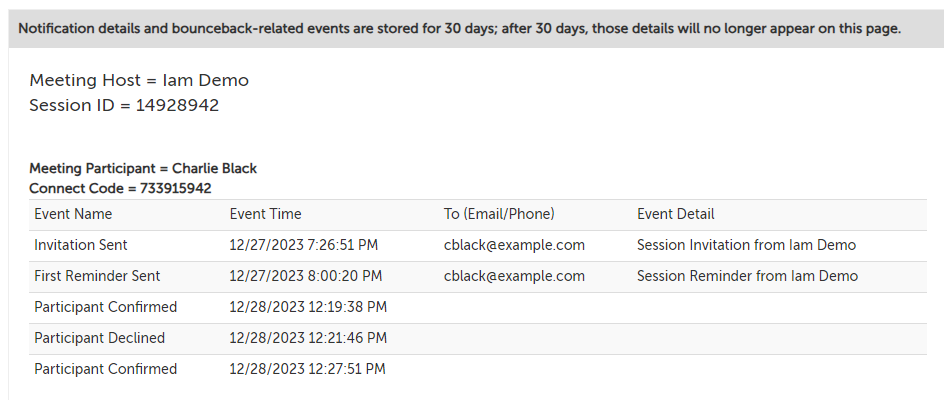Click the Meeting Participant Charlie Black label
This screenshot has width=944, height=400.
tap(143, 169)
